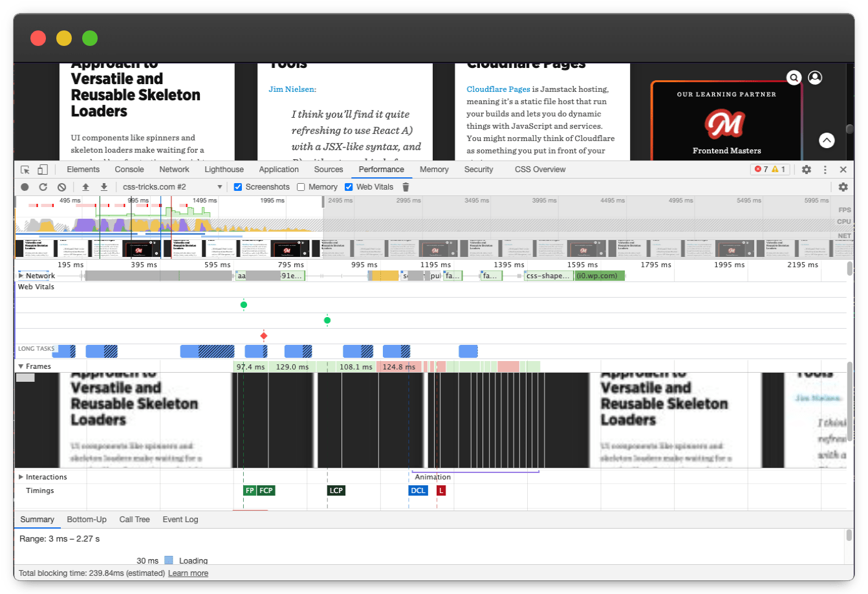Switch to the Lighthouse tab
868x594 pixels.
pyautogui.click(x=224, y=170)
